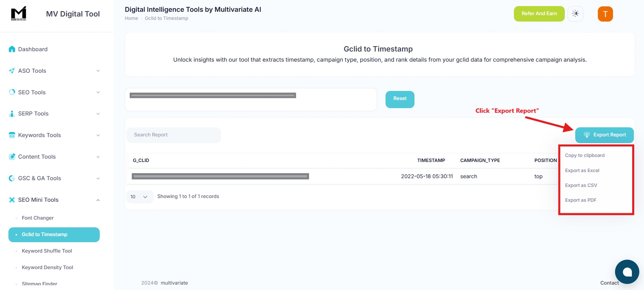Click the gclid input text area
The width and height of the screenshot is (644, 290).
point(251,100)
